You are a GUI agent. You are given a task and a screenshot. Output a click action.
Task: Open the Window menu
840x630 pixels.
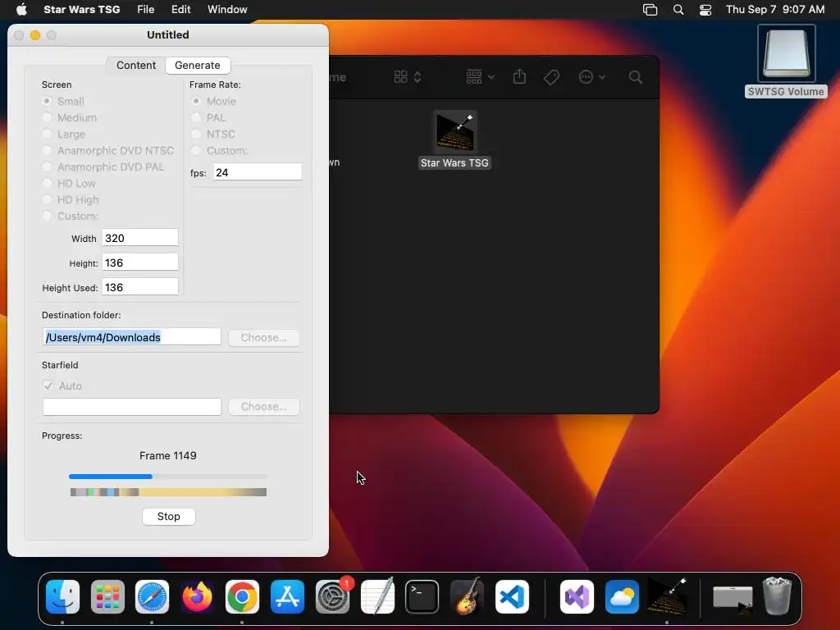(227, 10)
